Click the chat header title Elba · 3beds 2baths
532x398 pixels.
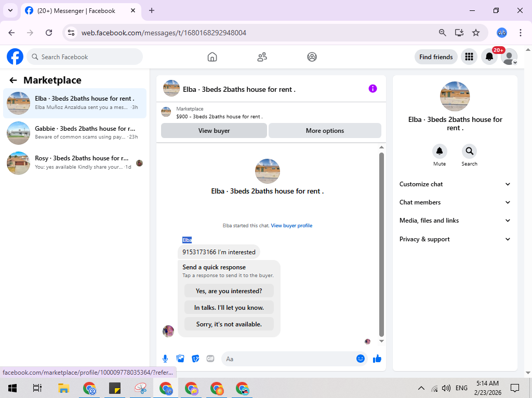pyautogui.click(x=239, y=89)
